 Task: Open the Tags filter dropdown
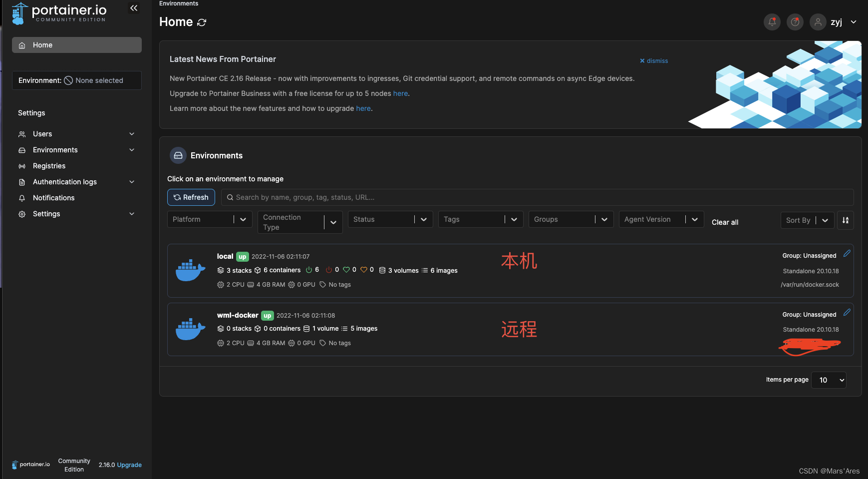pyautogui.click(x=481, y=219)
